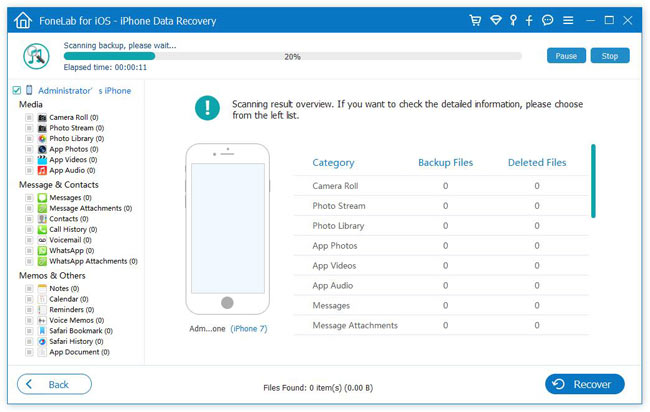Image resolution: width=650 pixels, height=412 pixels.
Task: Open Administrator's iPhone tree entry
Action: 85,90
